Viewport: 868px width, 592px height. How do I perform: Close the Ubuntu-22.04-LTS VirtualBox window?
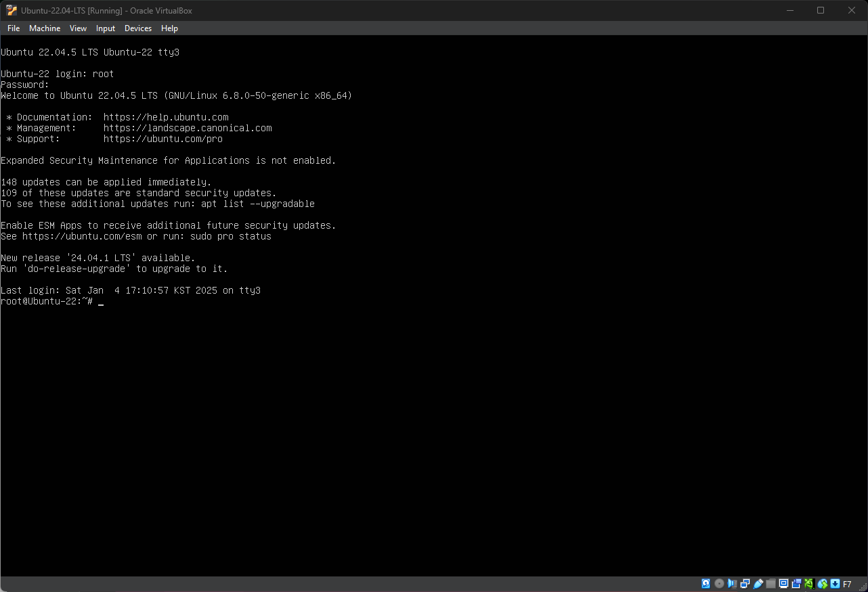[x=852, y=10]
